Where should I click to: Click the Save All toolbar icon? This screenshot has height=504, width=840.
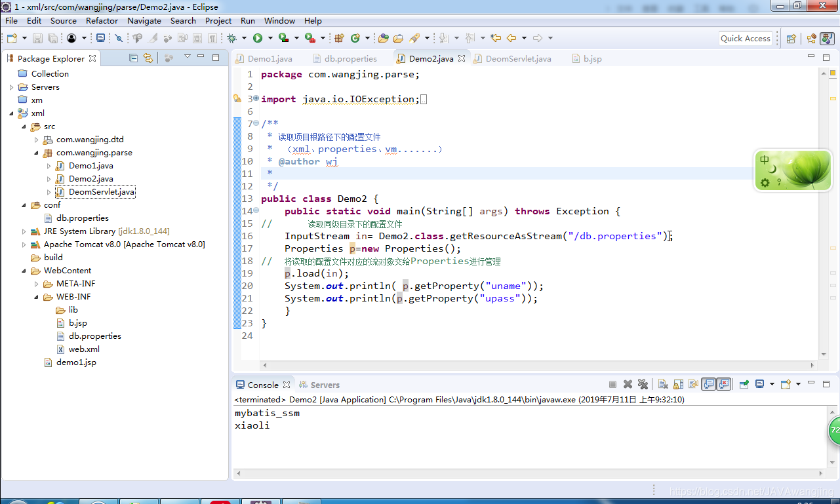[x=52, y=38]
